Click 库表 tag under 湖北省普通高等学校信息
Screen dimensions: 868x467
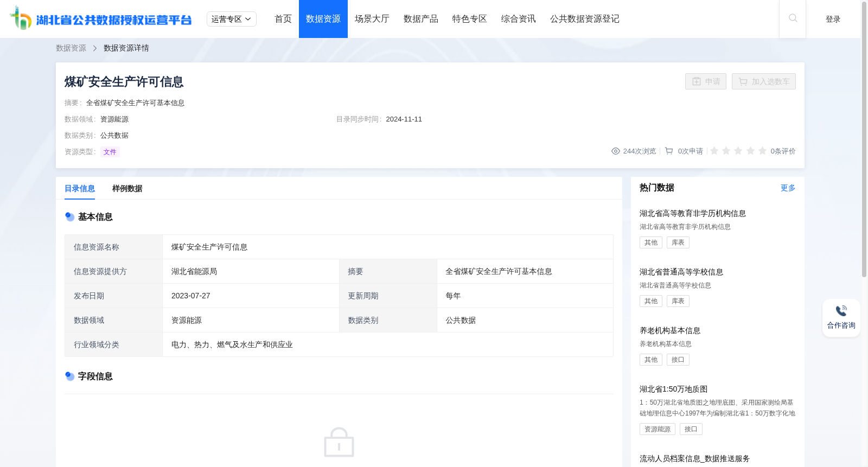(678, 301)
